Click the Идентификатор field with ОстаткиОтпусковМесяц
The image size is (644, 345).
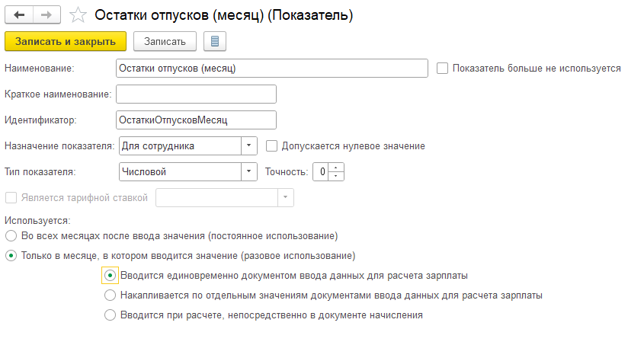pos(197,120)
